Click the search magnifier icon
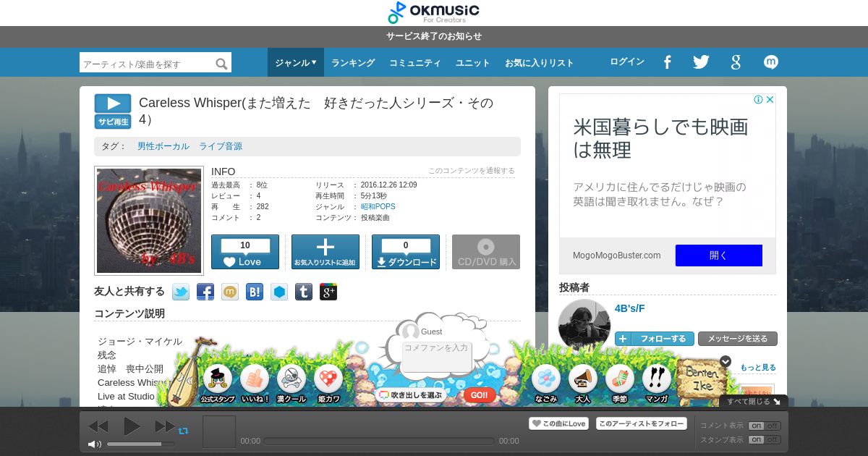This screenshot has height=456, width=868. [222, 64]
